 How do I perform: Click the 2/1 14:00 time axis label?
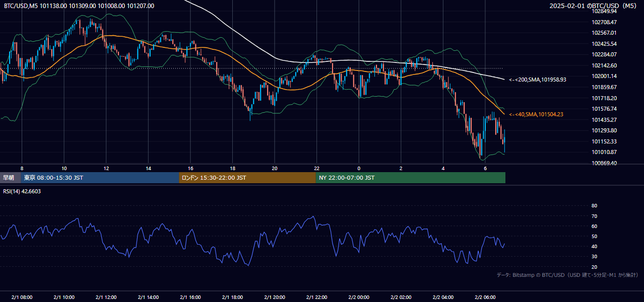148,297
